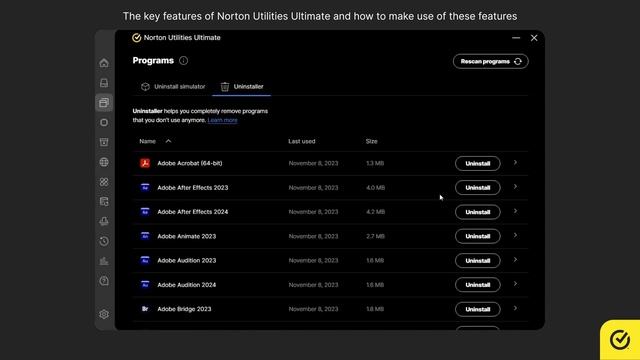Select the Adobe Acrobat (64-bit) name
Image resolution: width=640 pixels, height=360 pixels.
190,163
